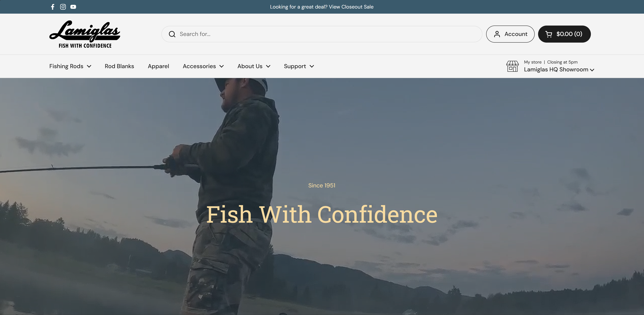This screenshot has height=315, width=644.
Task: Click the Fish With Confidence hero heading
Action: 322,214
